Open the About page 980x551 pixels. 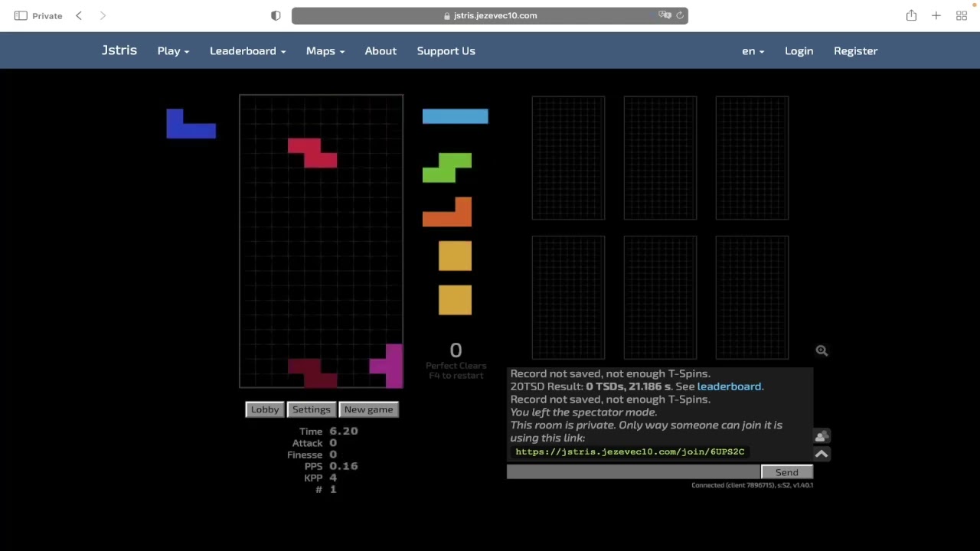381,51
